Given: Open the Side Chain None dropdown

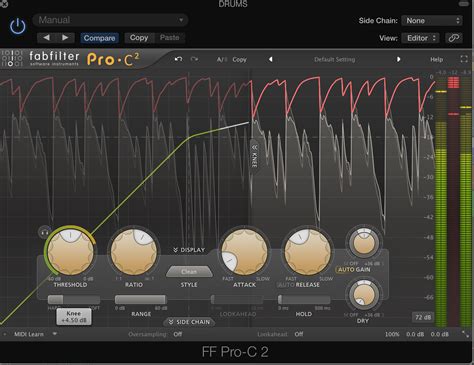Looking at the screenshot, I should tap(432, 21).
